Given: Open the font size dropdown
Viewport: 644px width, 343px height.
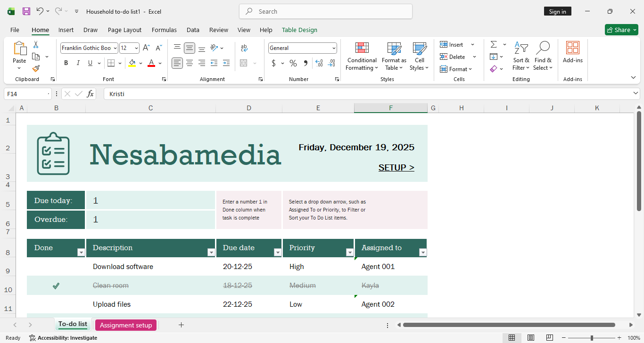Looking at the screenshot, I should coord(137,48).
